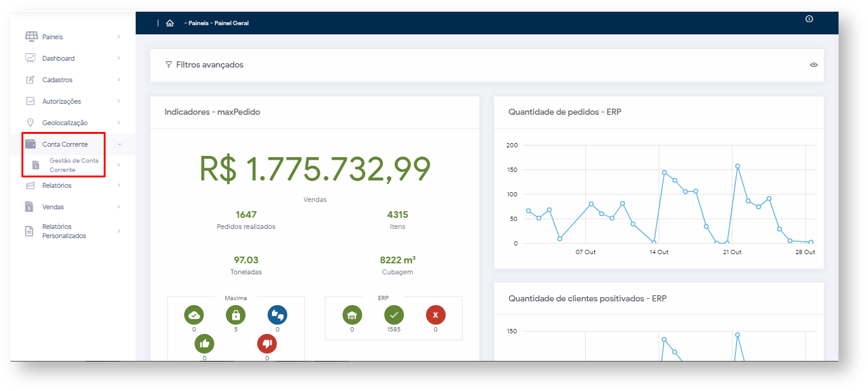
Task: Click the 21 Out peak data point
Action: 737,166
